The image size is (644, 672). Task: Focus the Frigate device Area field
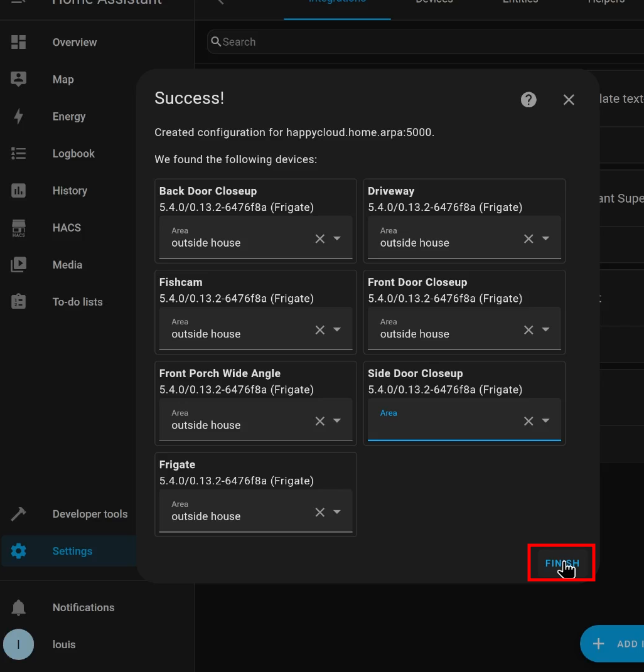(x=255, y=511)
